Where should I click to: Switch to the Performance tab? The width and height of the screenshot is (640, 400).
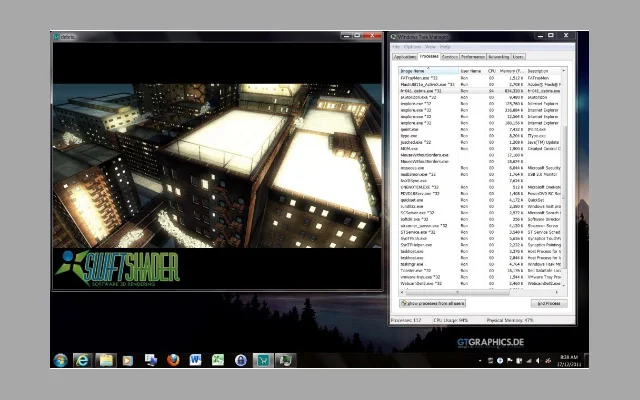point(473,57)
